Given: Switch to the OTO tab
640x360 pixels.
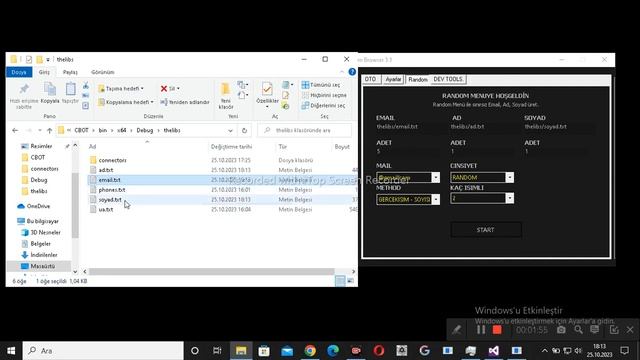Looking at the screenshot, I should (371, 79).
